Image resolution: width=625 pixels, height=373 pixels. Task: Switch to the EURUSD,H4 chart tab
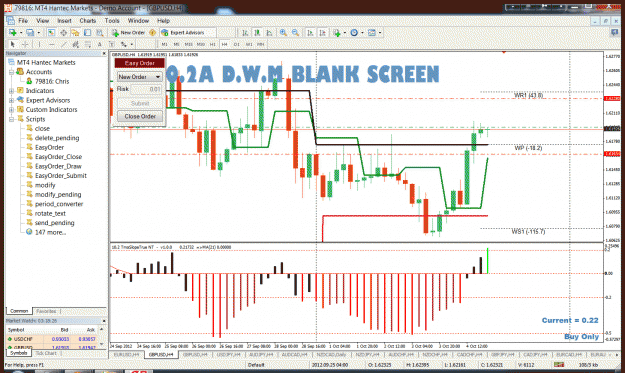(126, 354)
